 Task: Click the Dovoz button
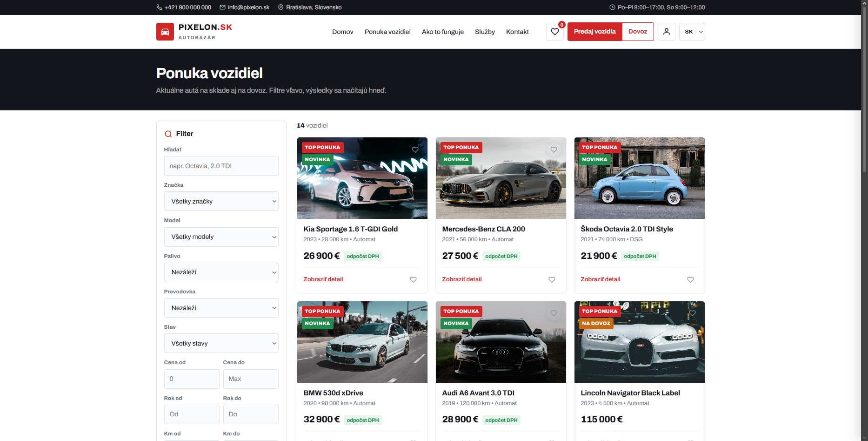click(x=638, y=32)
